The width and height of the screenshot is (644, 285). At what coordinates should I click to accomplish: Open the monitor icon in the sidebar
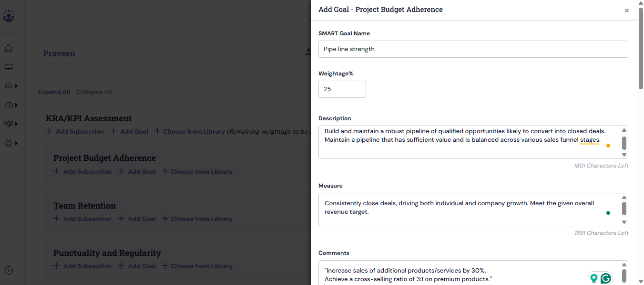[x=9, y=67]
